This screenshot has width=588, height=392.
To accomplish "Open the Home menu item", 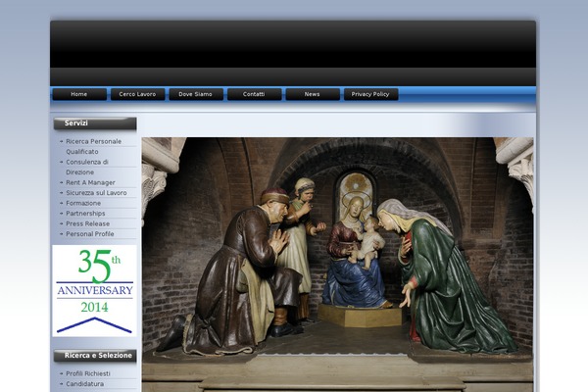I will tap(79, 94).
